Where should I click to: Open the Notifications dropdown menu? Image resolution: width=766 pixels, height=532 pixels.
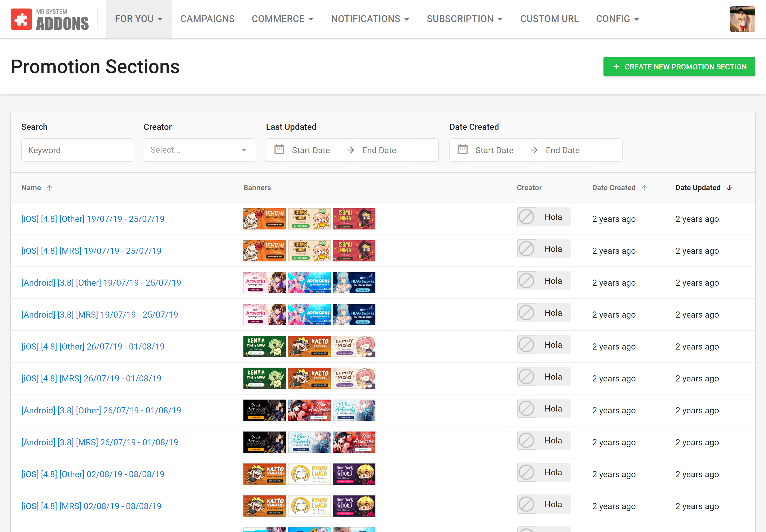370,19
